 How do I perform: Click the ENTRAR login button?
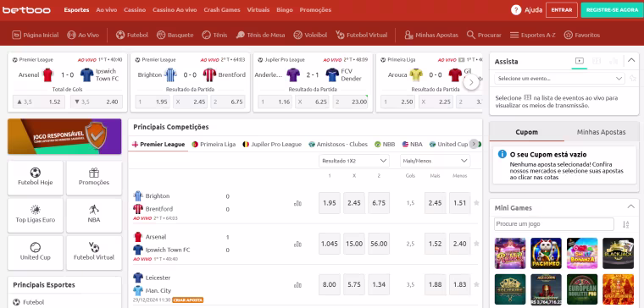tap(562, 10)
